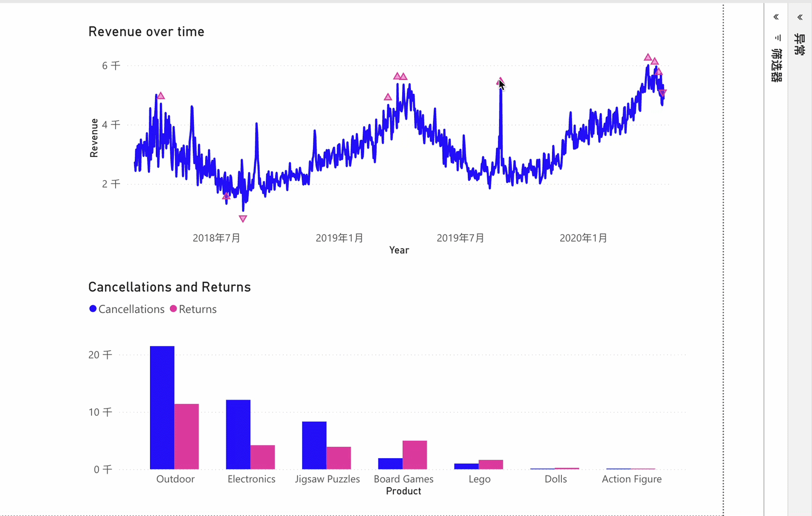Screen dimensions: 812x516
Task: Click the filter icon above 筛选器
Action: click(x=778, y=38)
